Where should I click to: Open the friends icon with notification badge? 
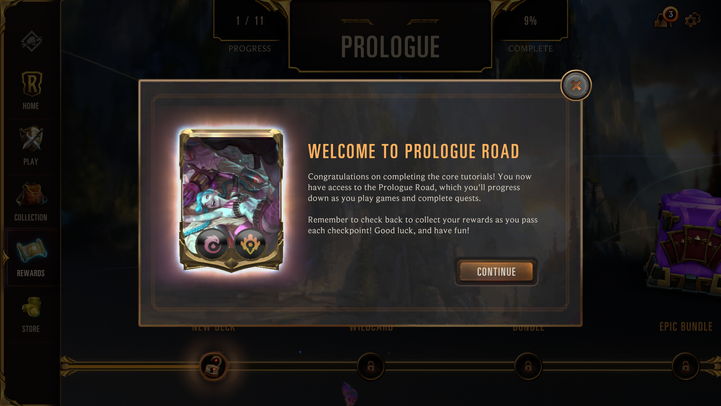(665, 18)
